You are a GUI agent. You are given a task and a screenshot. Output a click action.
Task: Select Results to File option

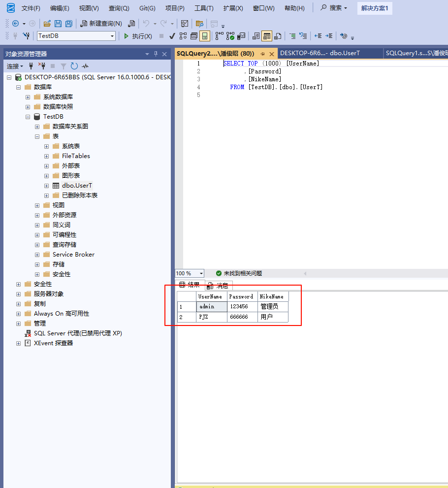coord(278,36)
